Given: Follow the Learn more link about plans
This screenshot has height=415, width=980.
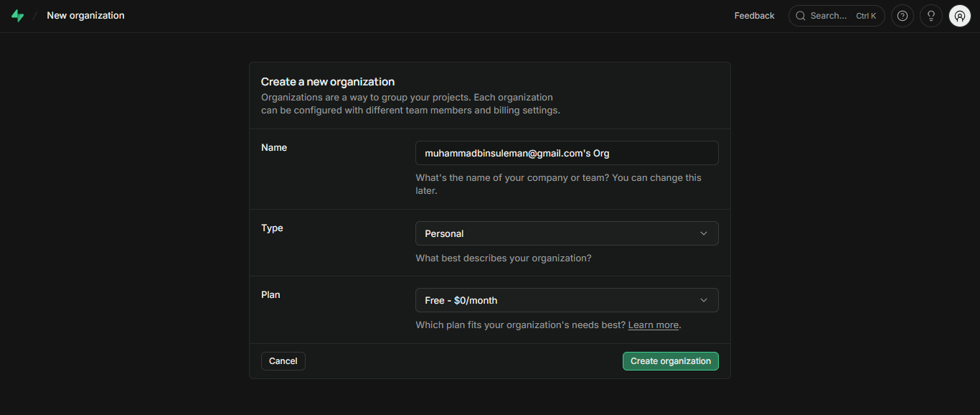Looking at the screenshot, I should click(x=653, y=325).
